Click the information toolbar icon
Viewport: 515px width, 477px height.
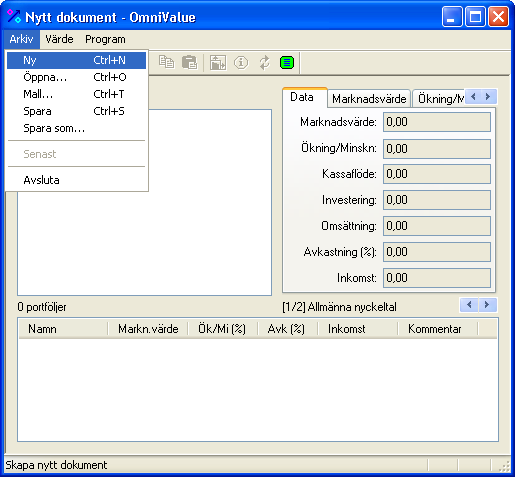tap(241, 62)
